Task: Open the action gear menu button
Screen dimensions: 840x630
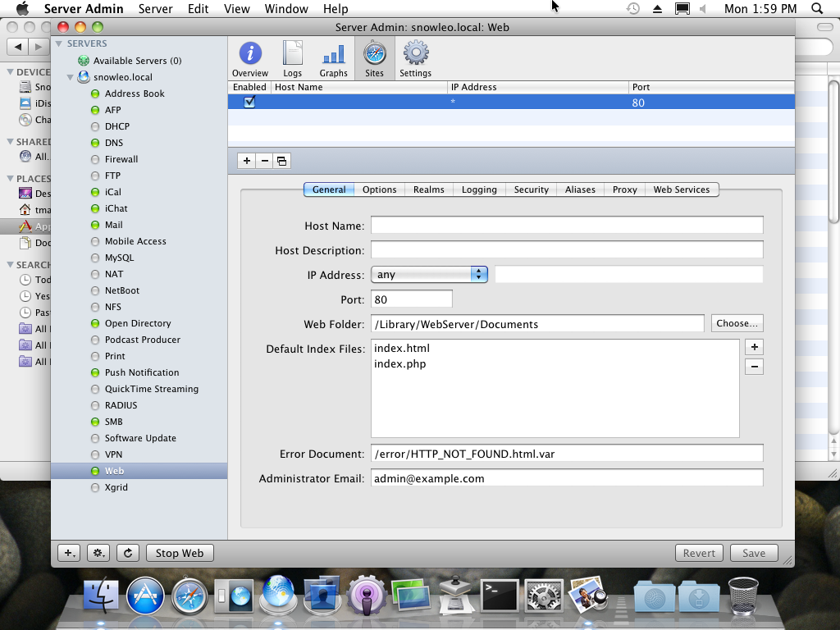Action: click(98, 553)
